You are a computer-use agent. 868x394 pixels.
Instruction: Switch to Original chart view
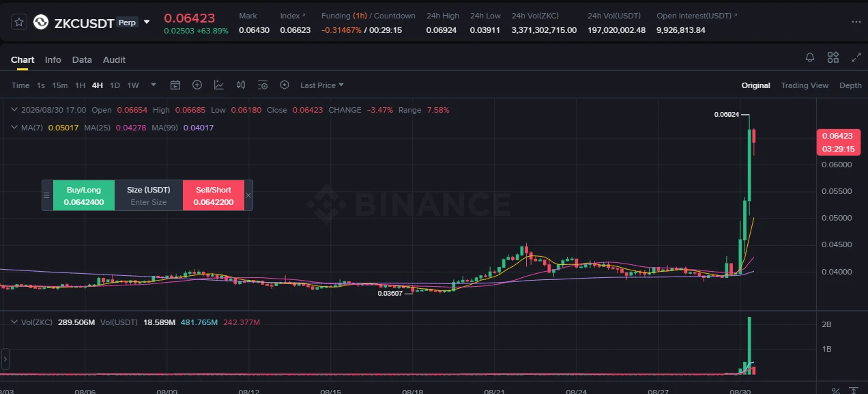click(756, 85)
